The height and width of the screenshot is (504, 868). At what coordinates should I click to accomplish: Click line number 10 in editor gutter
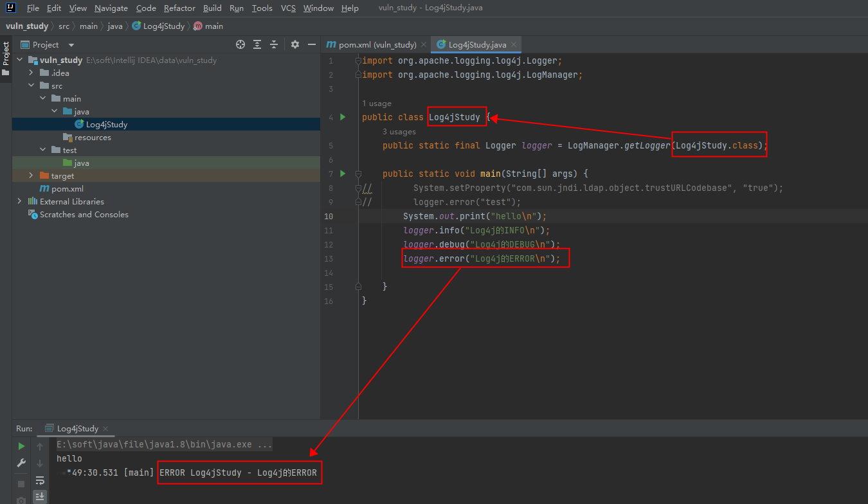click(x=329, y=216)
